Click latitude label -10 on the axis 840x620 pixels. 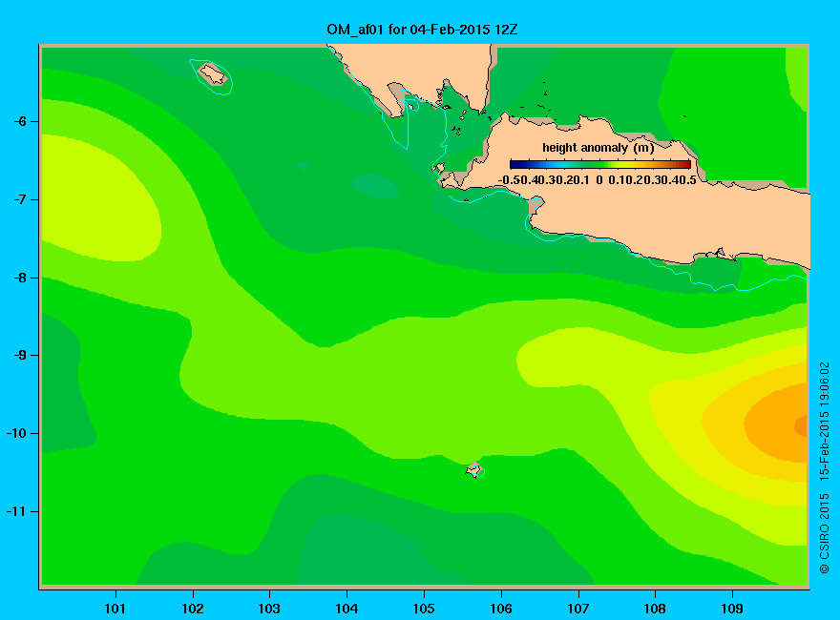(16, 433)
